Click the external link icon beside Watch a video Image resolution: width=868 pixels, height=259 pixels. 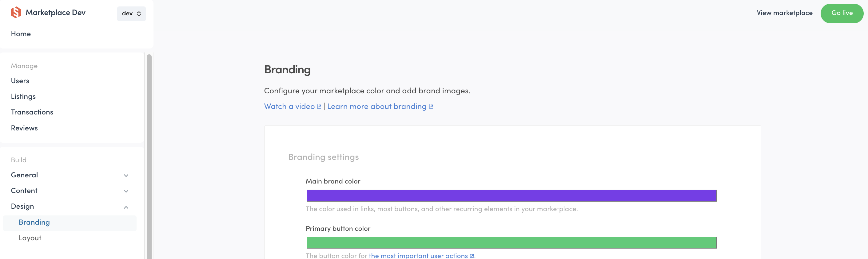319,106
